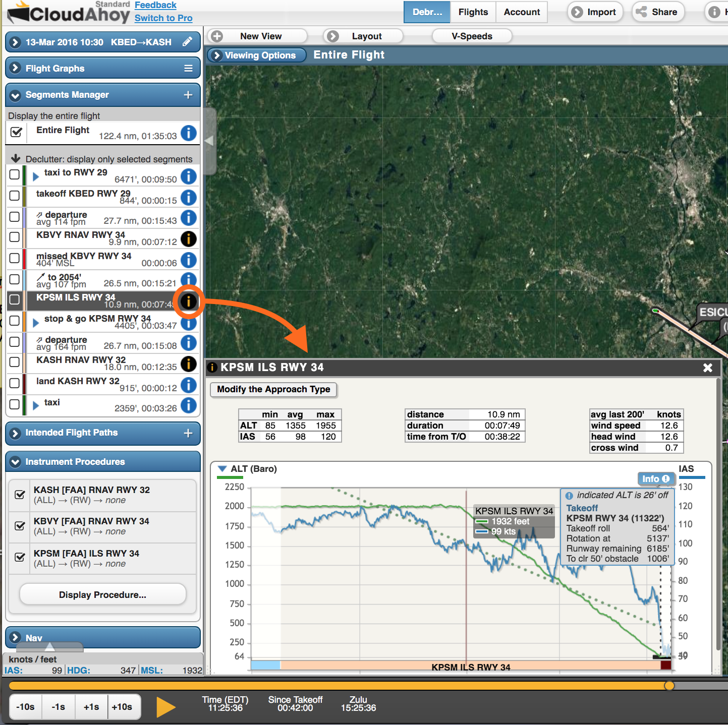Check the KBVY RNAV RWY 34 segment box

tap(15, 236)
